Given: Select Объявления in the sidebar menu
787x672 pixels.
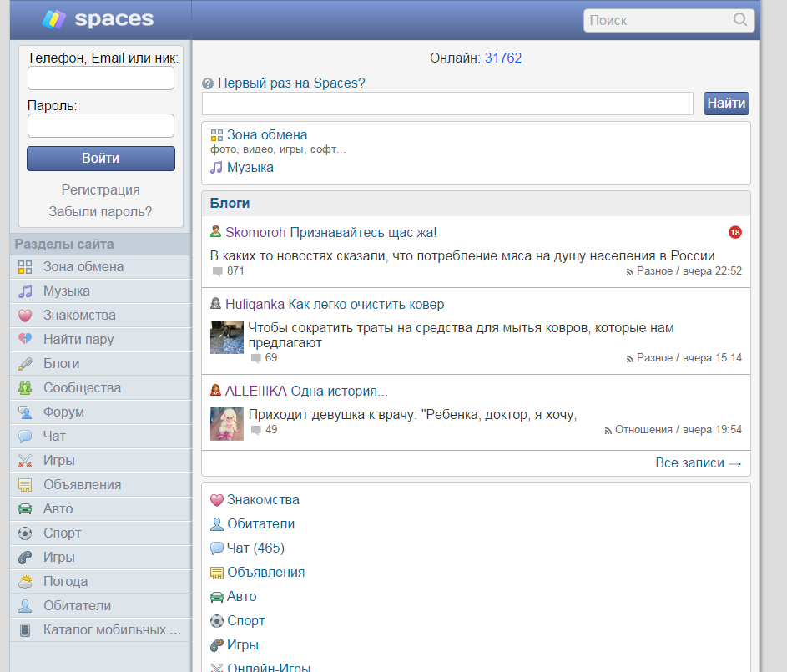Looking at the screenshot, I should tap(100, 485).
